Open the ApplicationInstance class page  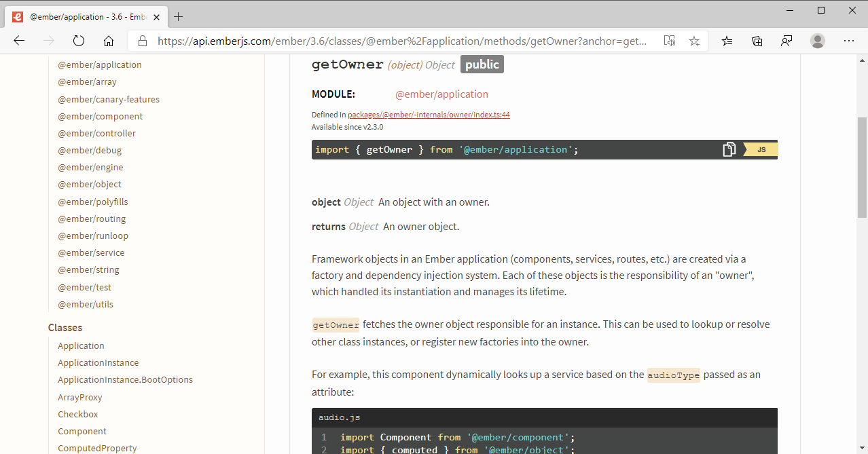pyautogui.click(x=98, y=362)
